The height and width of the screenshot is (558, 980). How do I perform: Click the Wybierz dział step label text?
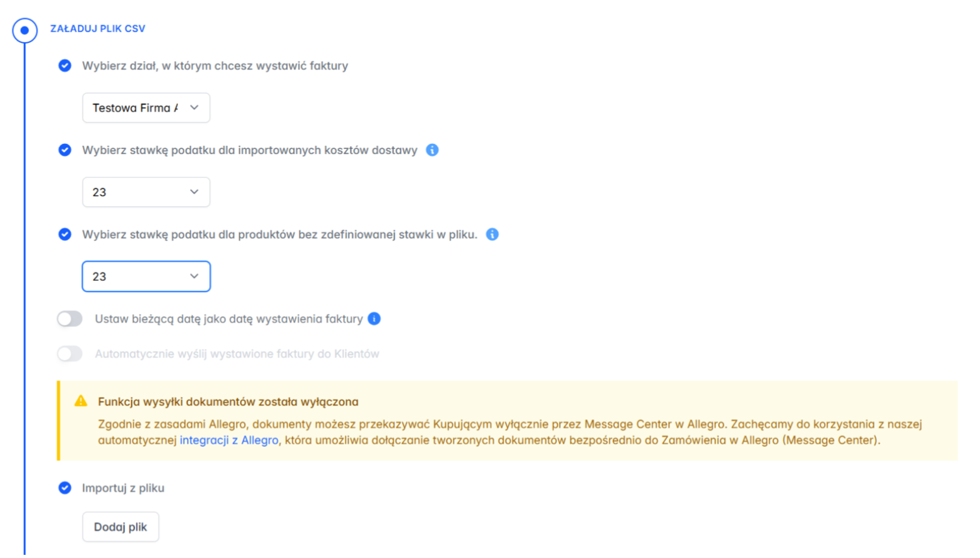[x=215, y=66]
